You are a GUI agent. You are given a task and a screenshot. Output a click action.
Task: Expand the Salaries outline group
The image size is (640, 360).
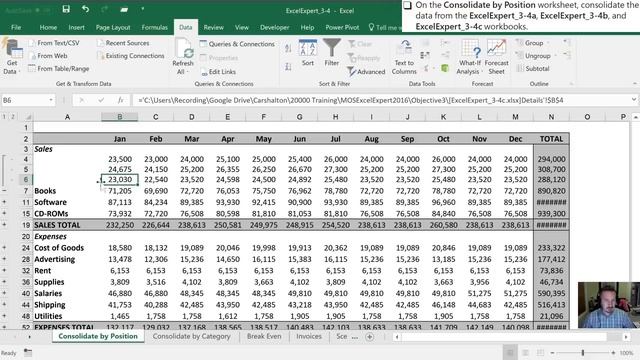pyautogui.click(x=4, y=293)
